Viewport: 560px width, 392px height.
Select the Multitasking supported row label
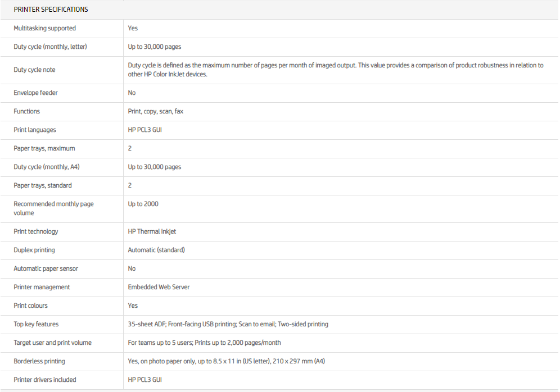pos(44,28)
